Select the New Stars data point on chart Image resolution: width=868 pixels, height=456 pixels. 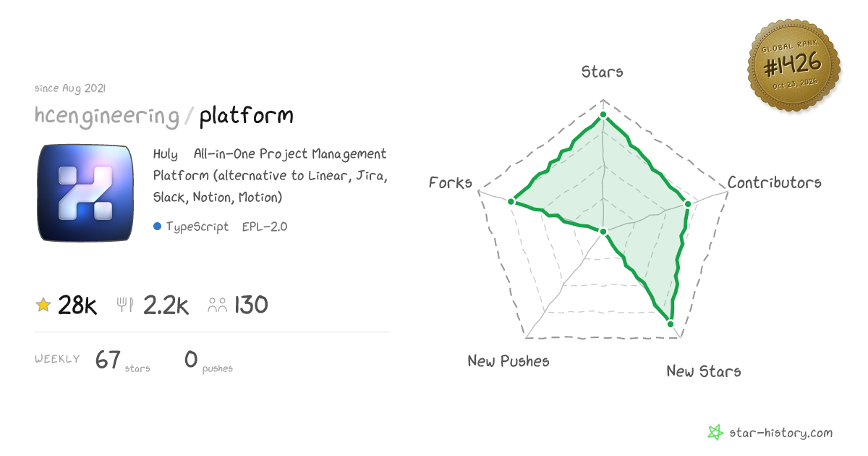click(x=671, y=324)
